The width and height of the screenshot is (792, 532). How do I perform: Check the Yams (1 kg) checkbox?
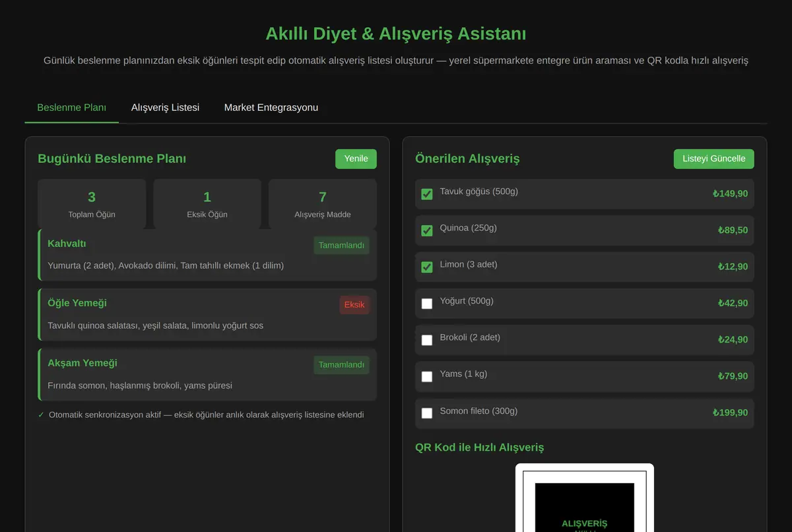pos(427,376)
